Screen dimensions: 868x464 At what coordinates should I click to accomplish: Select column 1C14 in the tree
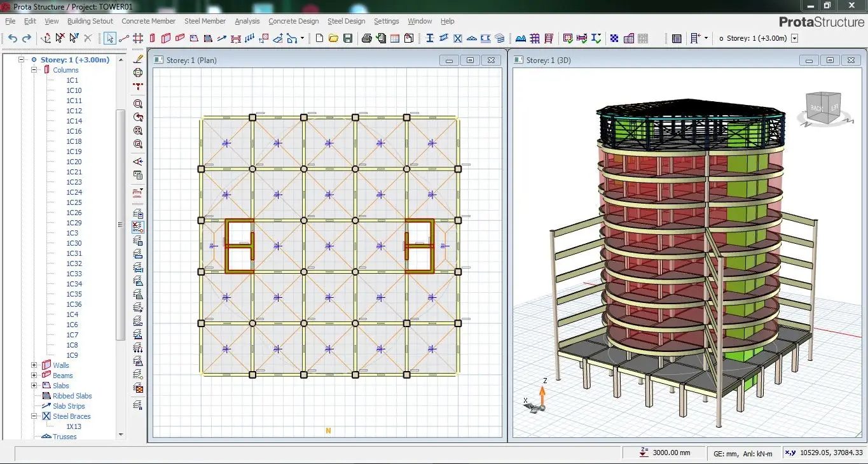tap(74, 121)
